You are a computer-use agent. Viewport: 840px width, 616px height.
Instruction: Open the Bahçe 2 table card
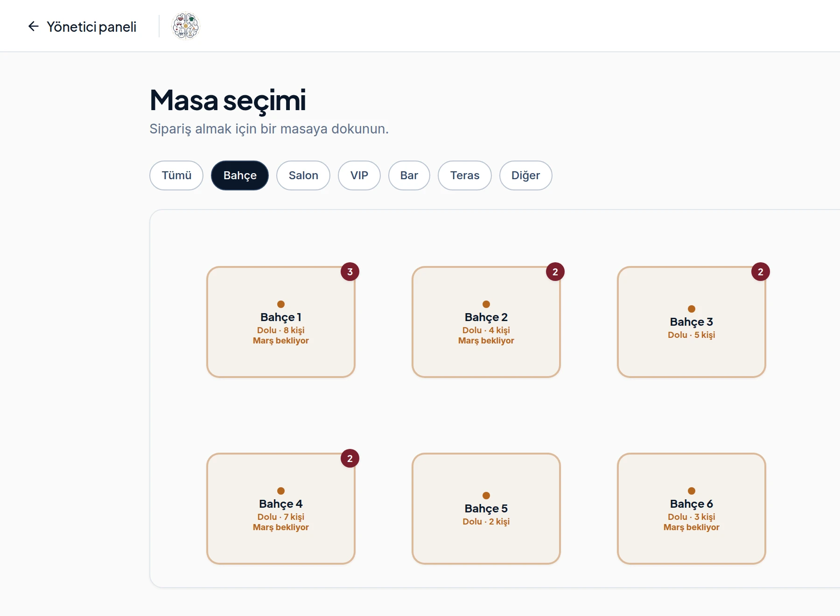click(x=486, y=322)
